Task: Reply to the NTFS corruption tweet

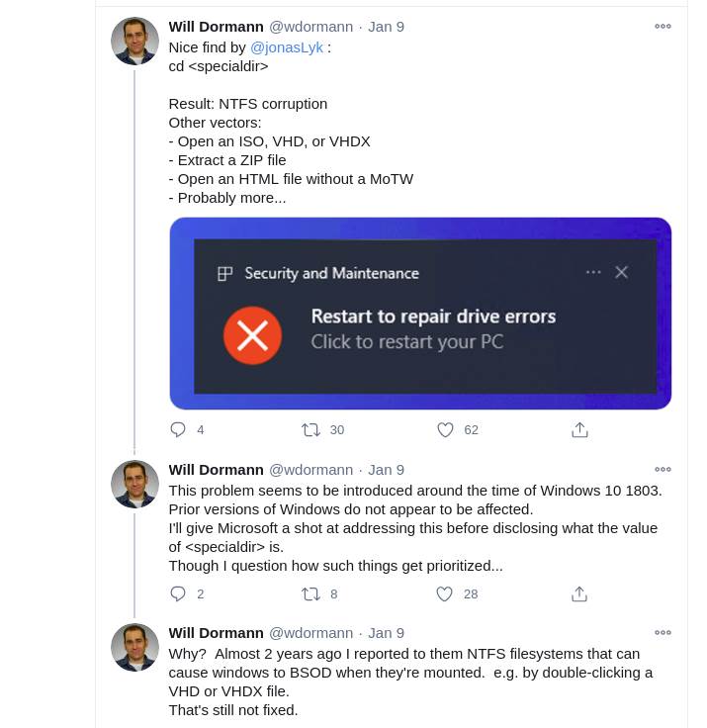Action: click(x=178, y=429)
